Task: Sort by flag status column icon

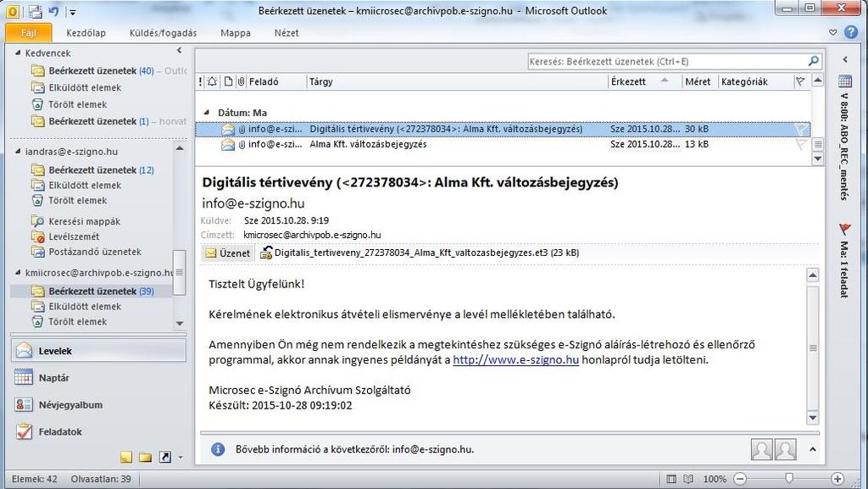Action: [800, 81]
